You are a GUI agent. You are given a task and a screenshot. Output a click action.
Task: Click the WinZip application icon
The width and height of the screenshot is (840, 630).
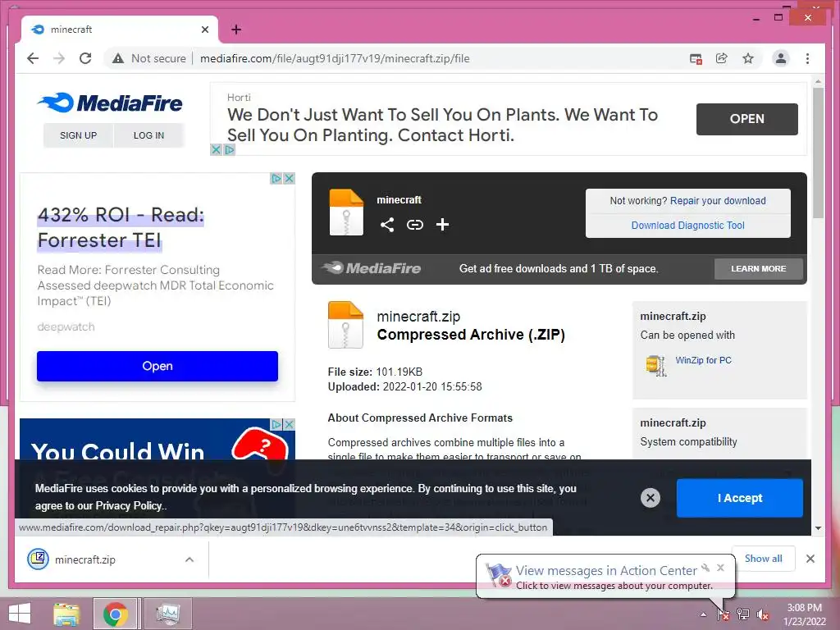(656, 366)
